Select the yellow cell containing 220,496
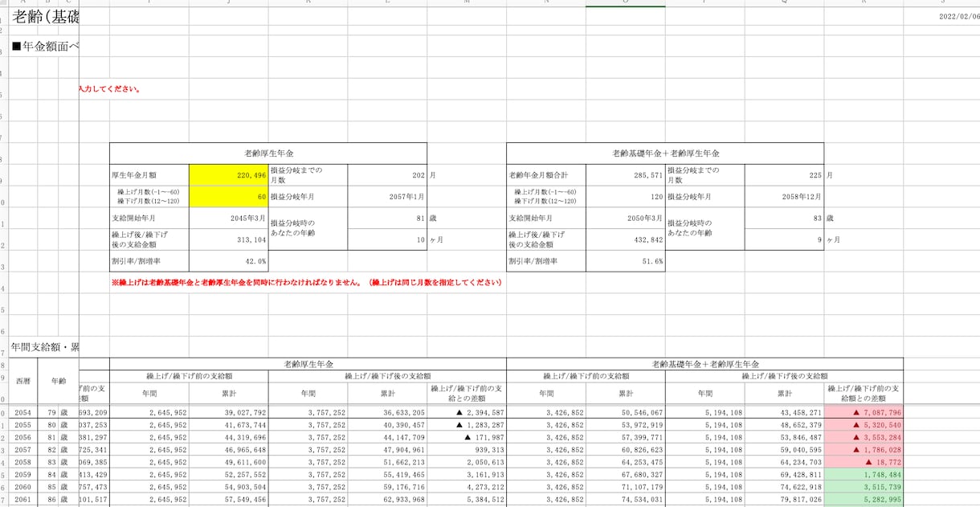 tap(229, 175)
